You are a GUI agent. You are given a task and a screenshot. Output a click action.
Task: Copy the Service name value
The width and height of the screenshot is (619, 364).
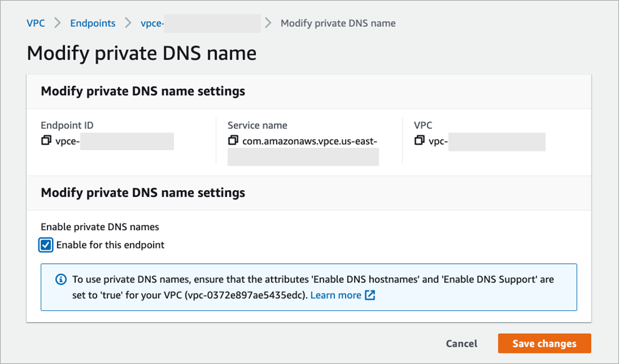233,141
